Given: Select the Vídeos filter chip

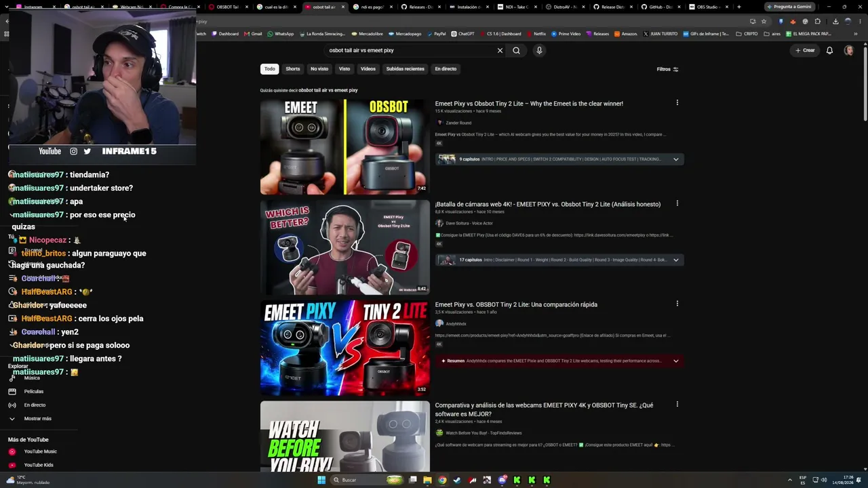Looking at the screenshot, I should coord(368,68).
